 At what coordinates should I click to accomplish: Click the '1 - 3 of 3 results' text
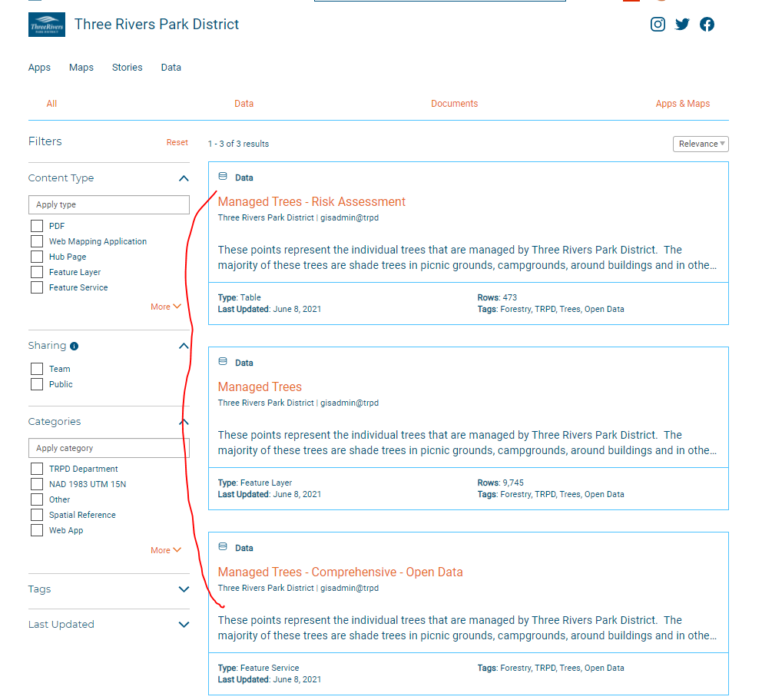(x=238, y=144)
